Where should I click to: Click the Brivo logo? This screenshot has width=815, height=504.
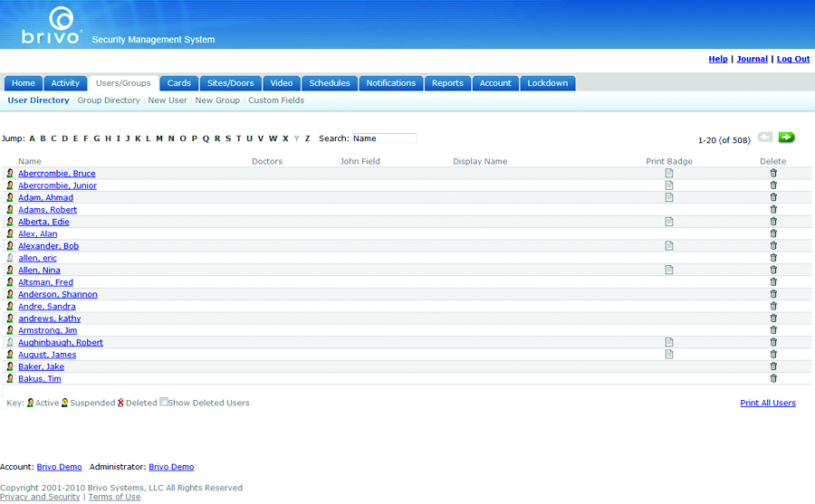52,25
